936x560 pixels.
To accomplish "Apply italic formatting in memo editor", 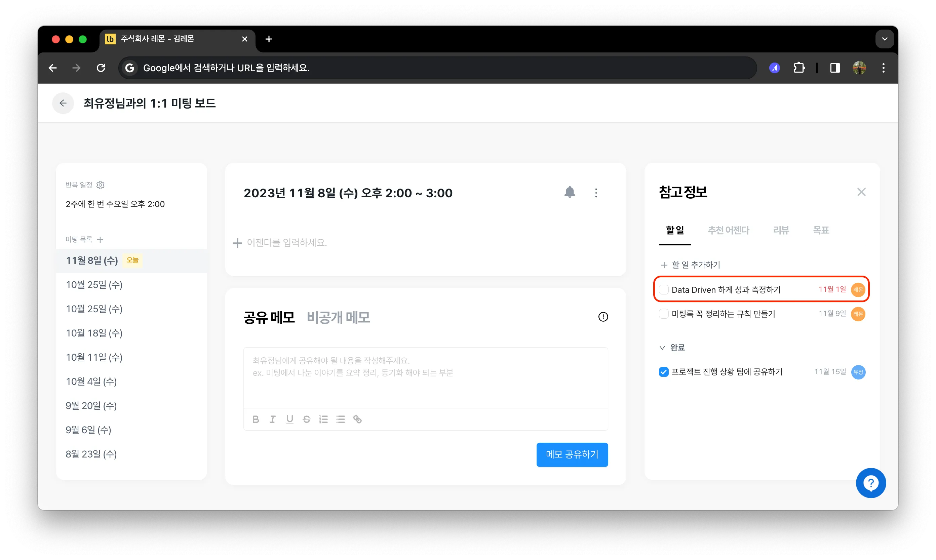I will [x=273, y=419].
